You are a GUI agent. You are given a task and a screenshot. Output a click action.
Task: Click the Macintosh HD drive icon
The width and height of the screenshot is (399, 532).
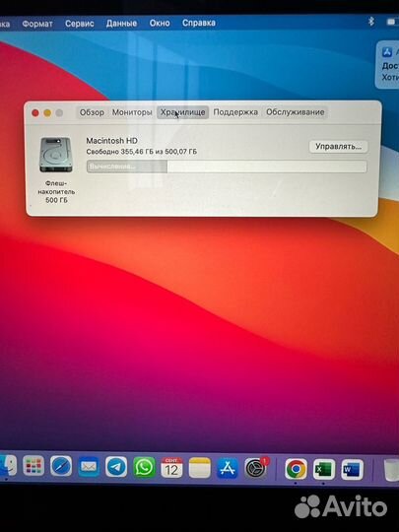tap(55, 155)
